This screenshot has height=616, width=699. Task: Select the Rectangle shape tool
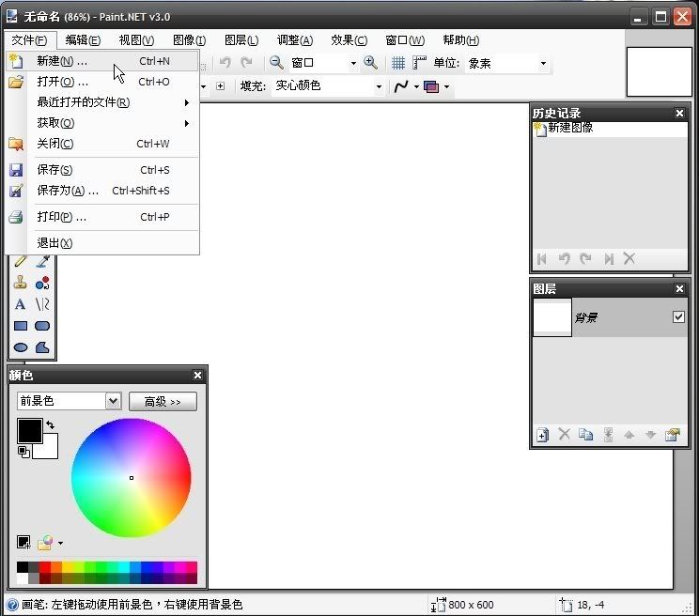21,326
